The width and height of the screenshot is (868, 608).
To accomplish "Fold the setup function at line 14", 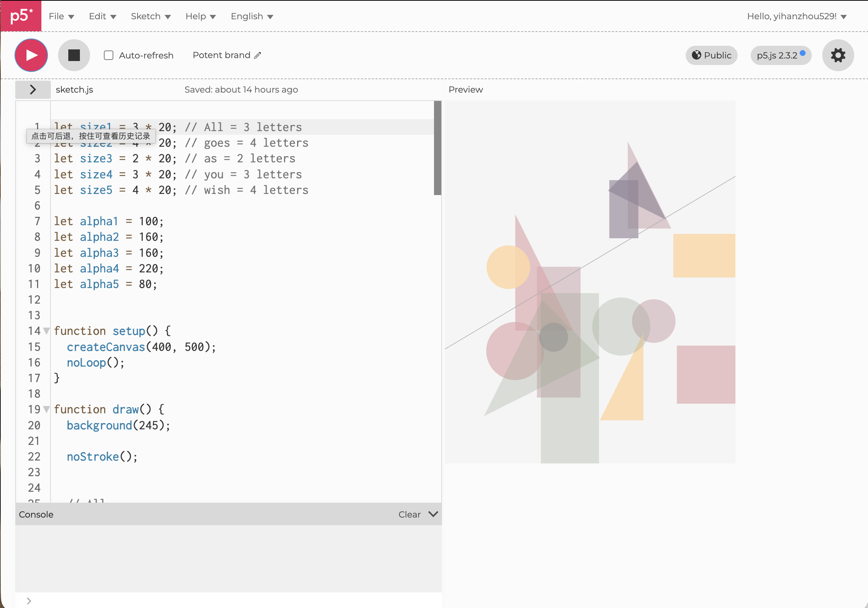I will [x=46, y=331].
